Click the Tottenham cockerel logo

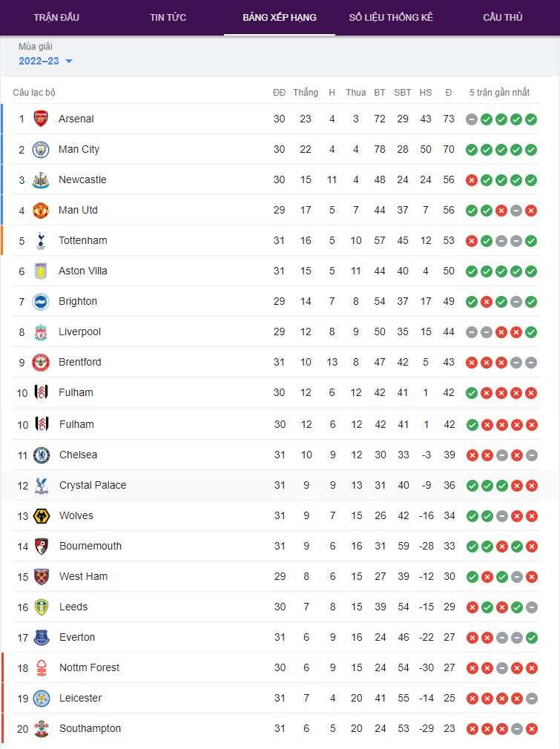(x=41, y=240)
